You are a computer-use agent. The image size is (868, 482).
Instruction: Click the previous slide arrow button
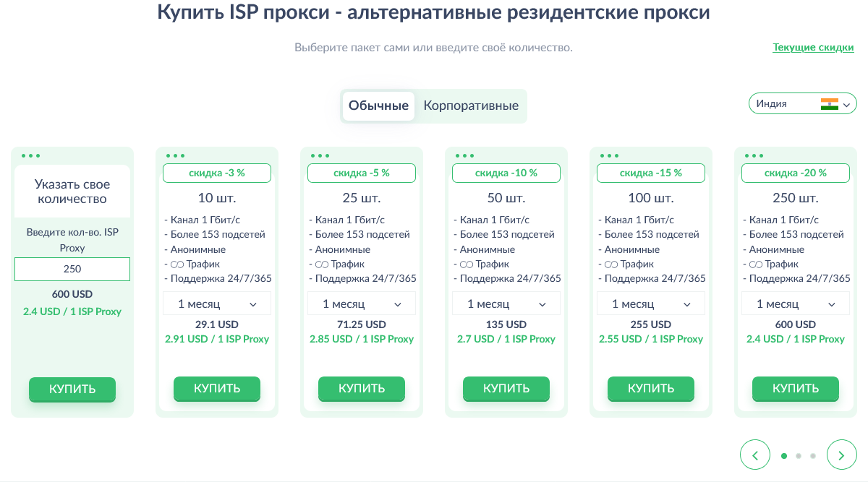755,455
